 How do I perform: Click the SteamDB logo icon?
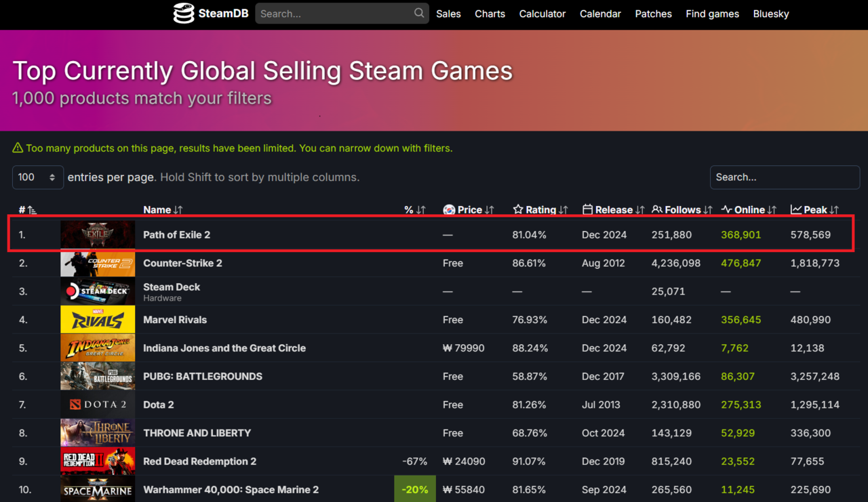tap(184, 14)
